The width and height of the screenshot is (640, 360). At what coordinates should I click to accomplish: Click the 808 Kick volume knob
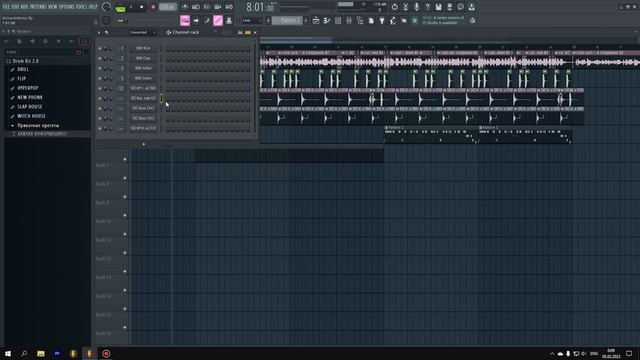coord(111,48)
